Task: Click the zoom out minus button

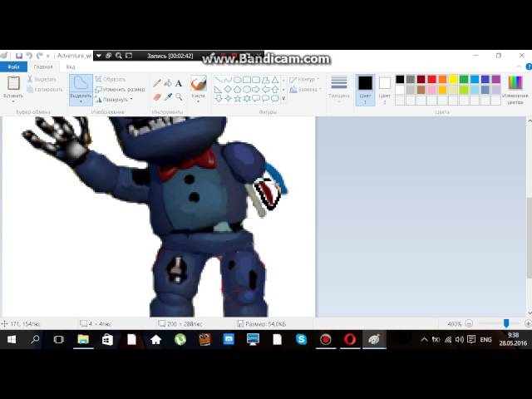Action: [x=469, y=323]
